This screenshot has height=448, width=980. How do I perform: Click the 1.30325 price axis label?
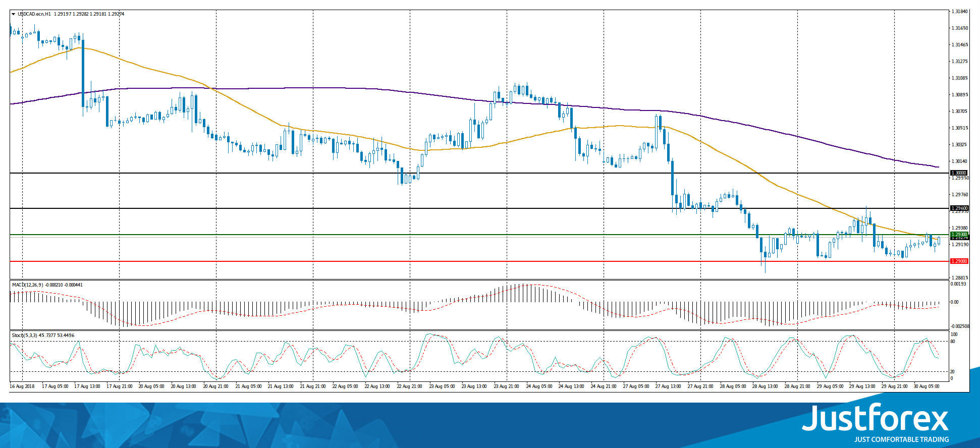(959, 145)
